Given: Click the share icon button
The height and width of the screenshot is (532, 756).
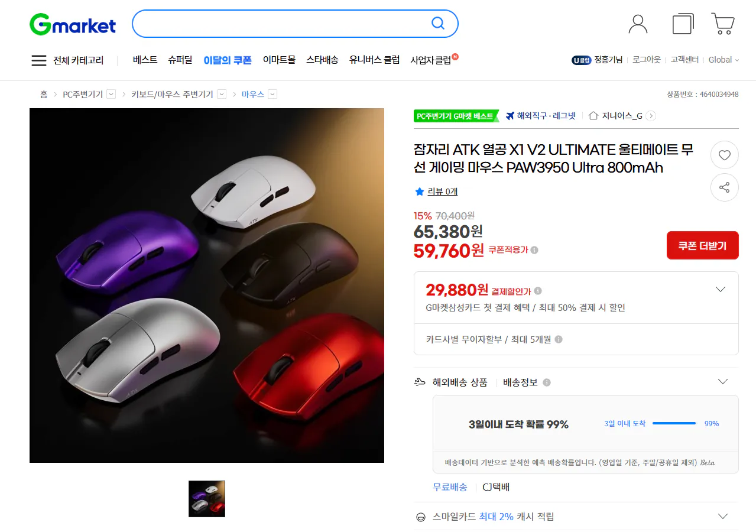Looking at the screenshot, I should (725, 188).
